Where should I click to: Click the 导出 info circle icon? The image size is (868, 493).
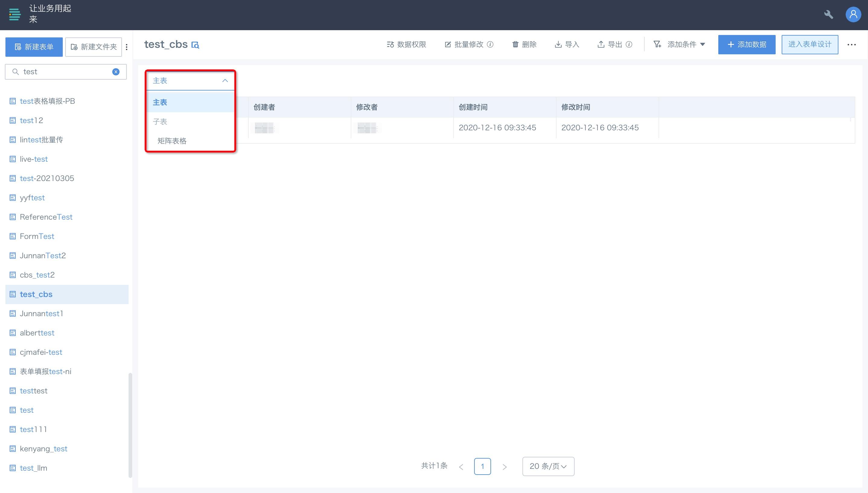[x=629, y=44]
